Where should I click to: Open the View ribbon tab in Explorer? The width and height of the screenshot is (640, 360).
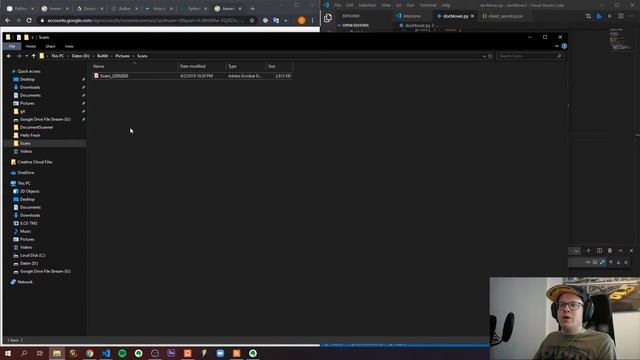(69, 47)
